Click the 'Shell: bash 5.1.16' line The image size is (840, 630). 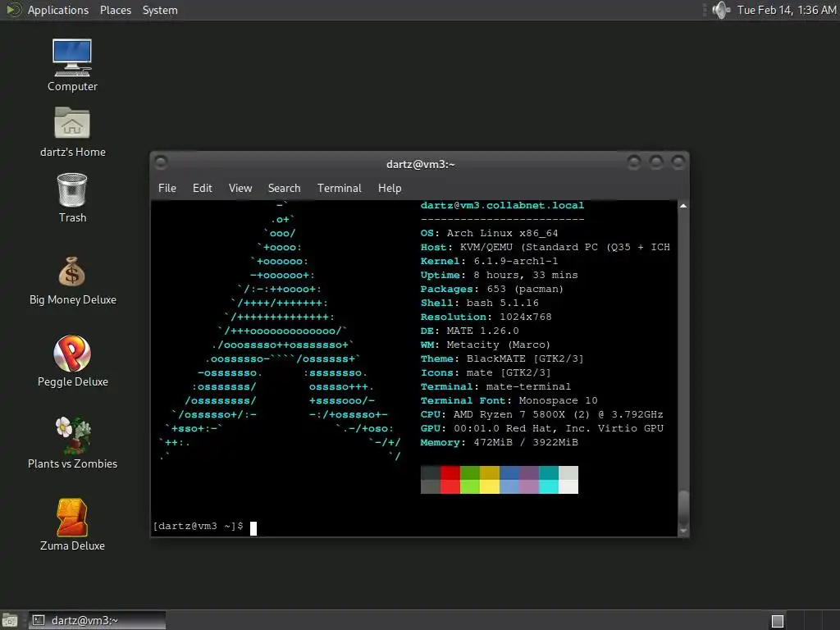[479, 303]
